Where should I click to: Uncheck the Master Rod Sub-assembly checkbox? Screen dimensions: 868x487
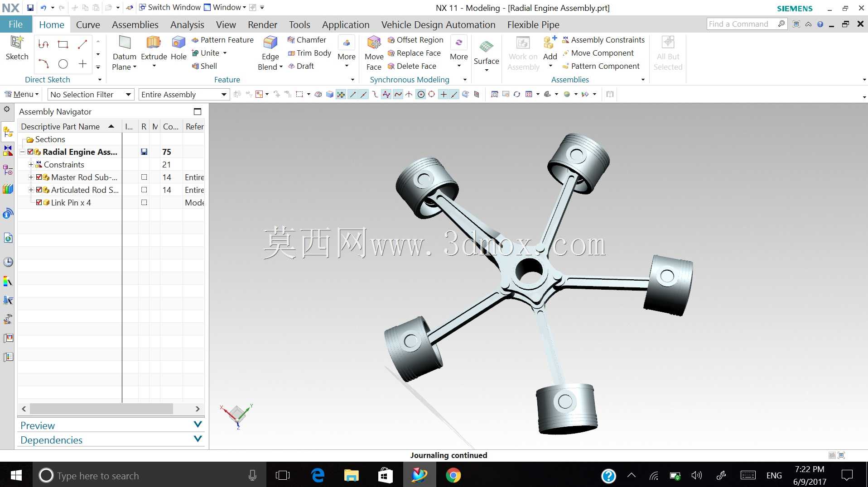point(39,177)
